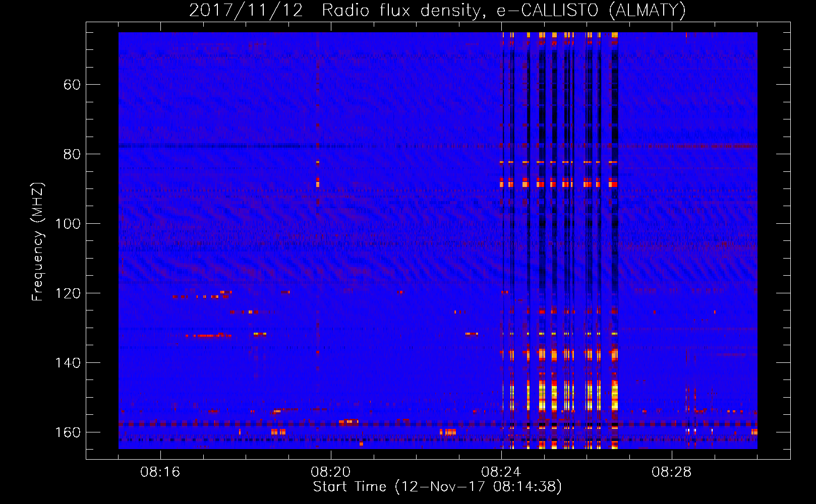Click the "140" frequency tick label
The height and width of the screenshot is (504, 816).
click(68, 363)
